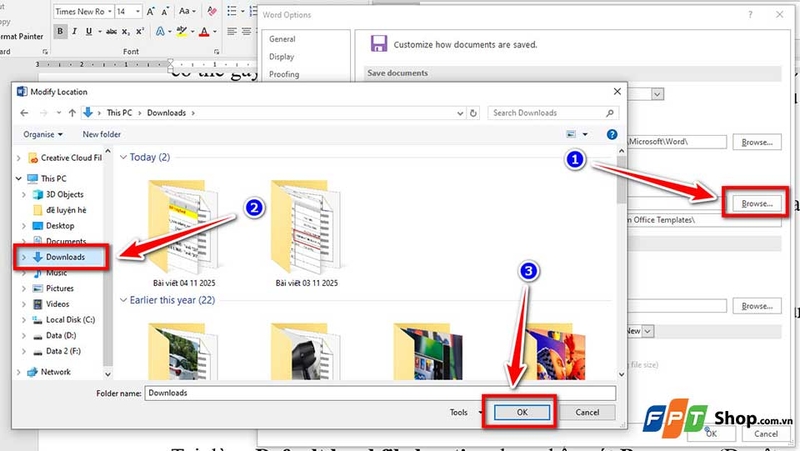This screenshot has height=451, width=800.
Task: Open bullets list icon
Action: coord(232,11)
